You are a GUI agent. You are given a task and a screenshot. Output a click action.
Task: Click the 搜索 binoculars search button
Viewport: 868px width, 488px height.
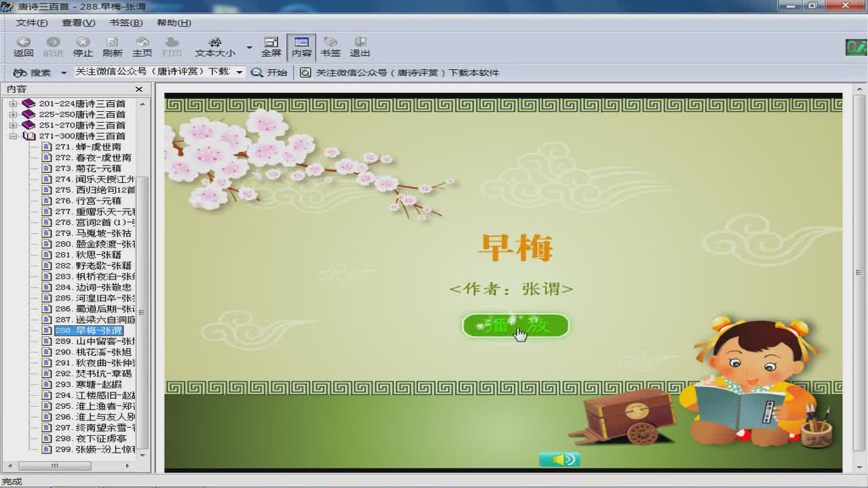(32, 73)
